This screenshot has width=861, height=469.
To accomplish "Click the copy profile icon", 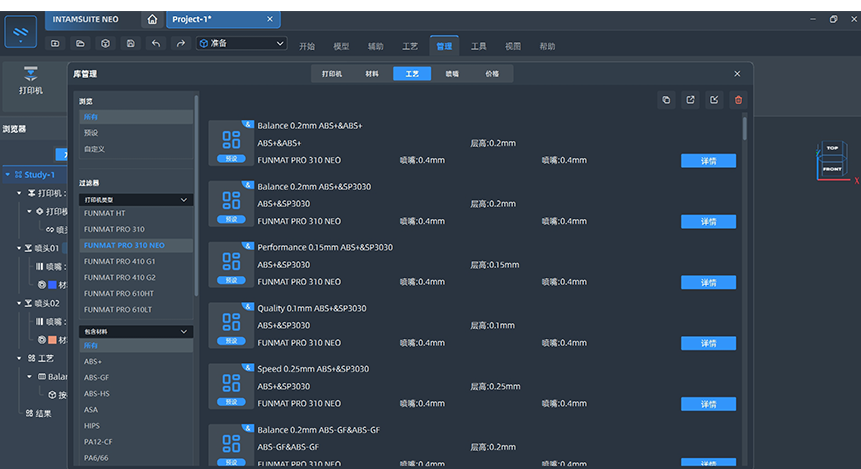I will [x=667, y=100].
